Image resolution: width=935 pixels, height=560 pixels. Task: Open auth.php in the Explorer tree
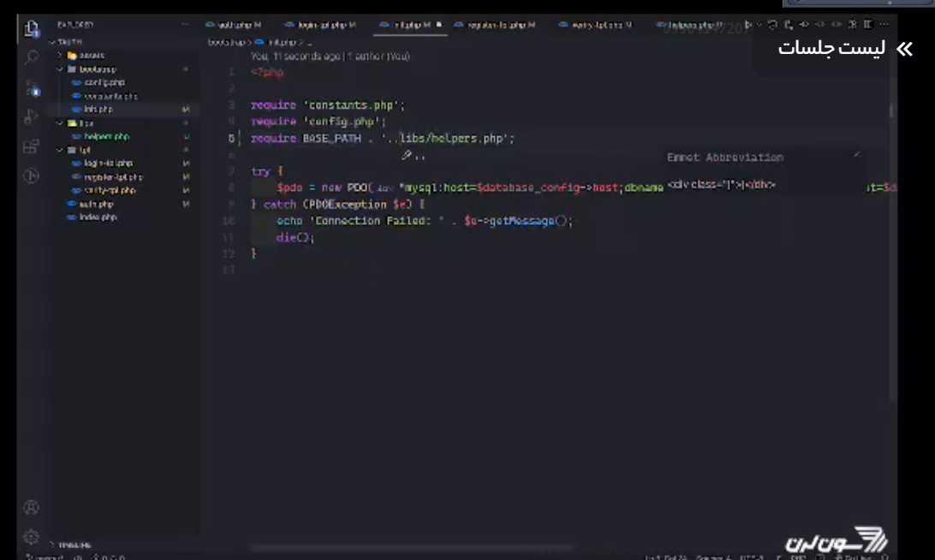(96, 204)
